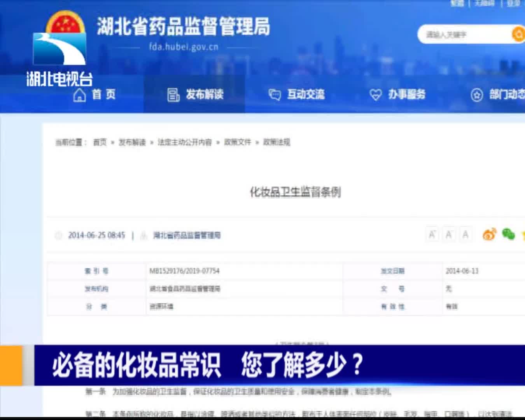
Task: Click the keyword search input field
Action: (463, 35)
